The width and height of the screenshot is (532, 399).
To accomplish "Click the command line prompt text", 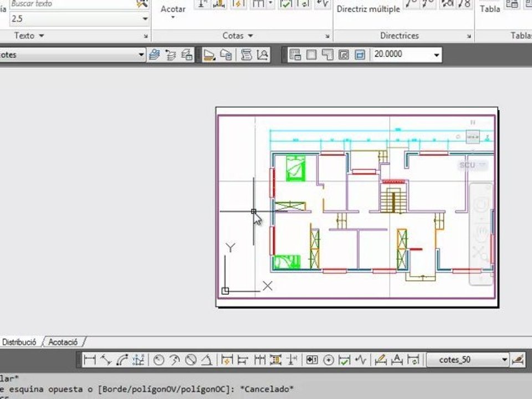I will 146,389.
